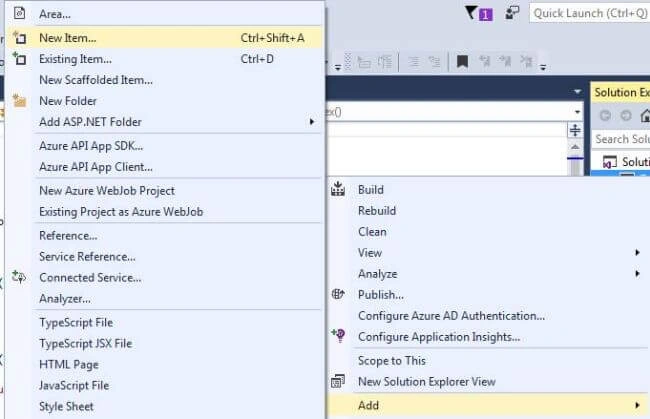Expand Add ASP.NET Folder submenu
Viewport: 650px width, 419px height.
click(x=164, y=122)
